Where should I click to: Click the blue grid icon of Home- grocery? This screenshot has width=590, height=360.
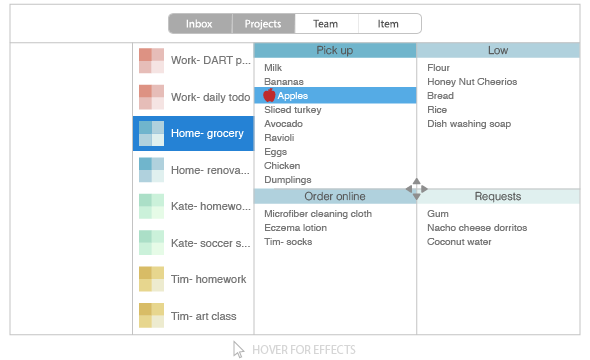tap(151, 134)
